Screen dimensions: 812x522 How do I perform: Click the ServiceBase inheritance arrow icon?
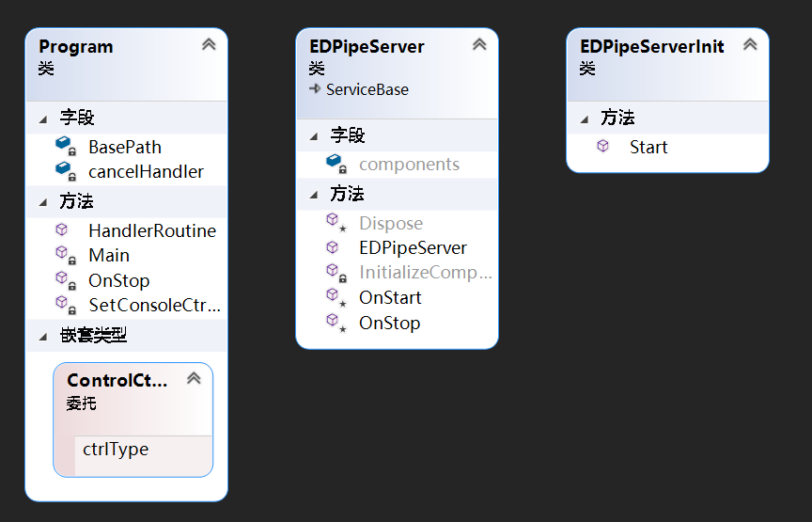[x=315, y=89]
